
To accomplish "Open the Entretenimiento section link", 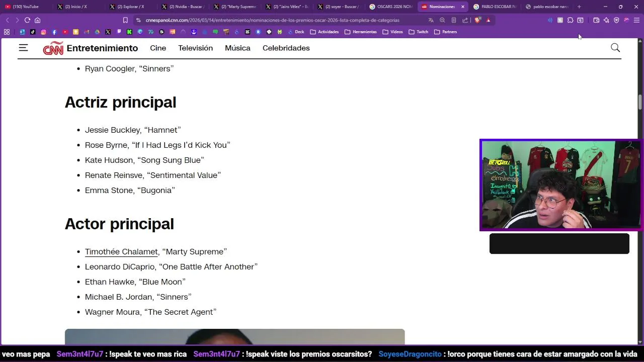I will [102, 48].
